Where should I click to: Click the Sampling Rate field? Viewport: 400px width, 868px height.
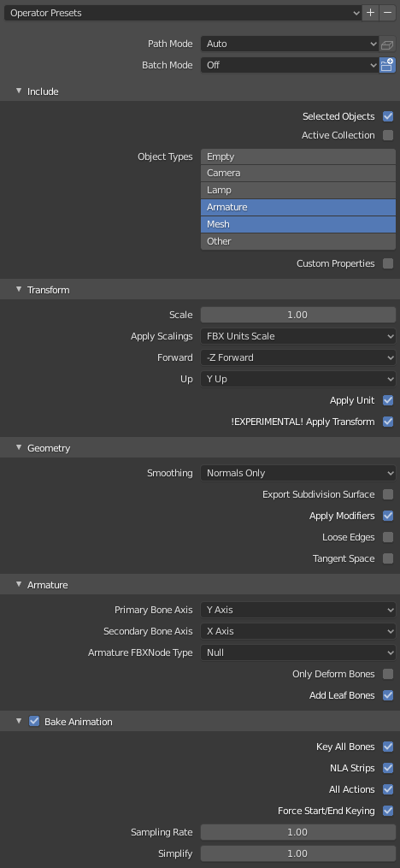pyautogui.click(x=298, y=832)
